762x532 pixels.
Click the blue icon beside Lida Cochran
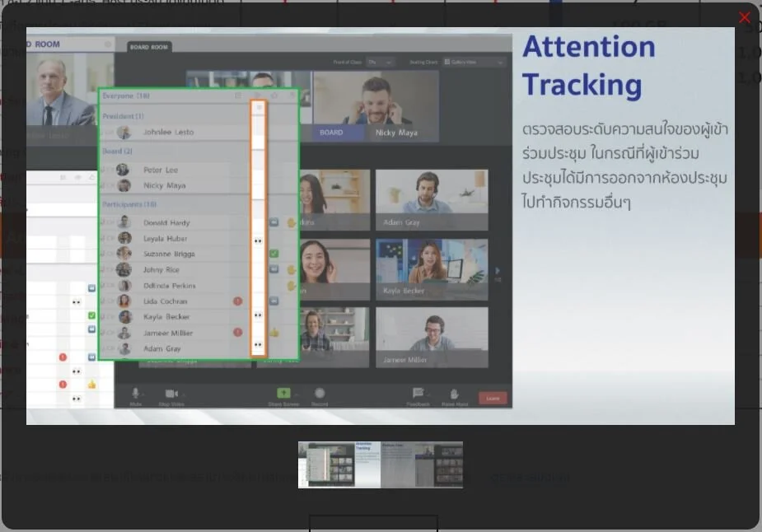(274, 301)
